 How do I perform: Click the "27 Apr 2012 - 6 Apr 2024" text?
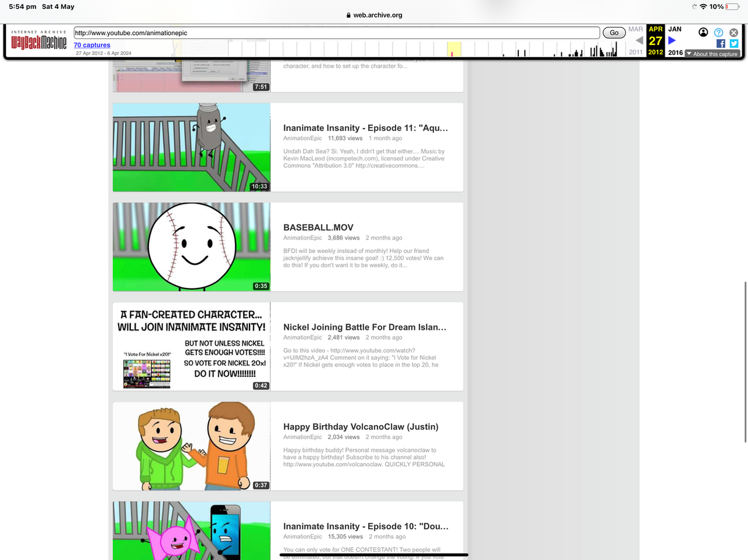tap(103, 53)
